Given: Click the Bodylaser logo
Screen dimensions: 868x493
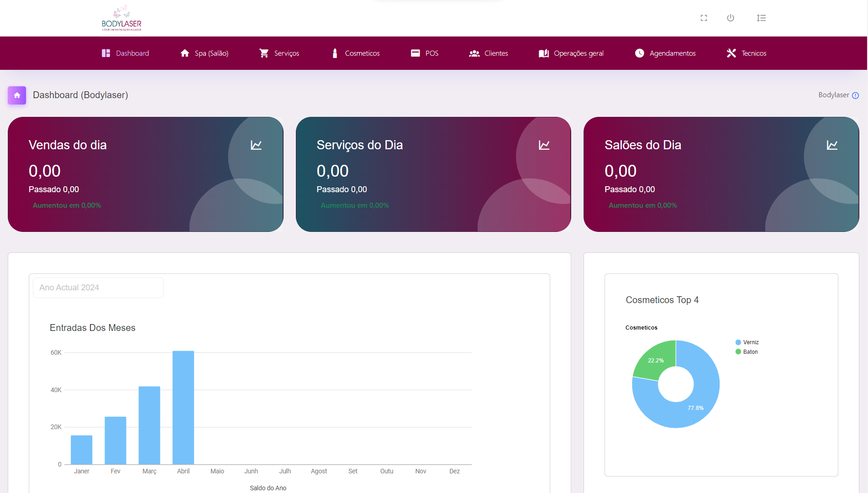Looking at the screenshot, I should coord(121,18).
